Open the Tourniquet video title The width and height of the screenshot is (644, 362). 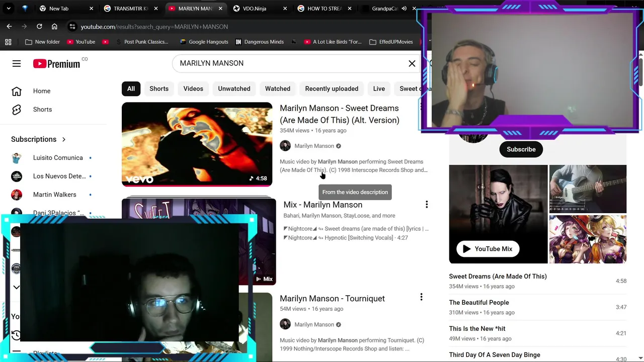pos(332,299)
